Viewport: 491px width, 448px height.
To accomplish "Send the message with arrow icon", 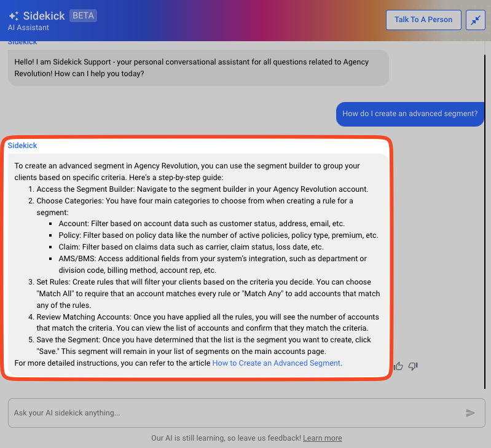I will pos(470,412).
